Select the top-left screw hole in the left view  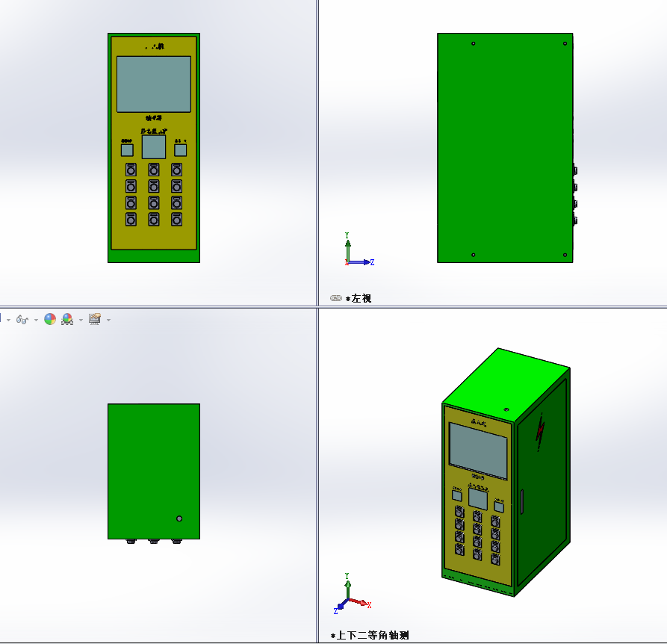(474, 43)
